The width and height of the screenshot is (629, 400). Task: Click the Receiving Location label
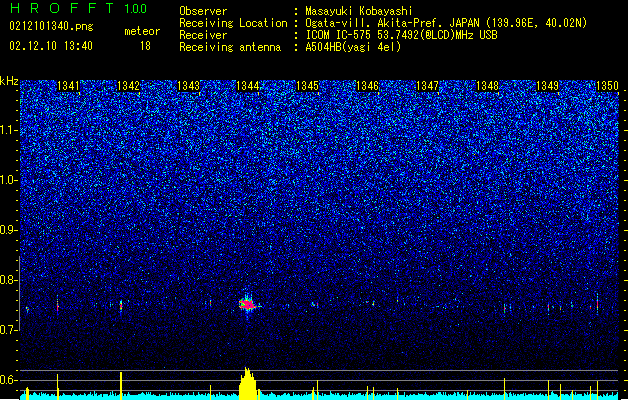233,23
